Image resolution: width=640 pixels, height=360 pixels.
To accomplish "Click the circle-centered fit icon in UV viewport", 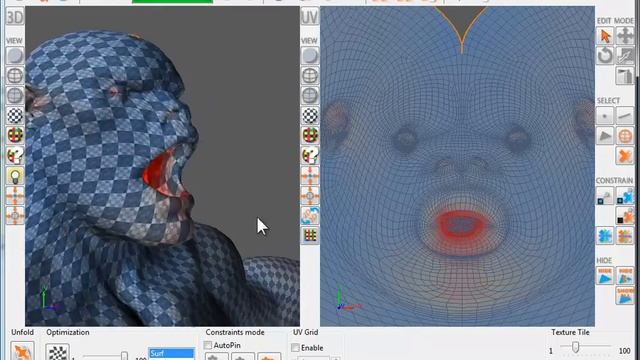I will 310,196.
